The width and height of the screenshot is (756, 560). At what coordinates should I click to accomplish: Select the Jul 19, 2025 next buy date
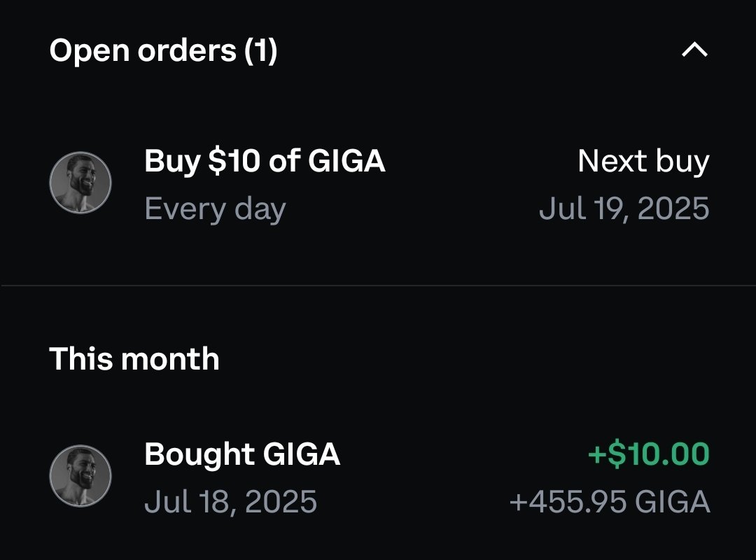point(624,209)
